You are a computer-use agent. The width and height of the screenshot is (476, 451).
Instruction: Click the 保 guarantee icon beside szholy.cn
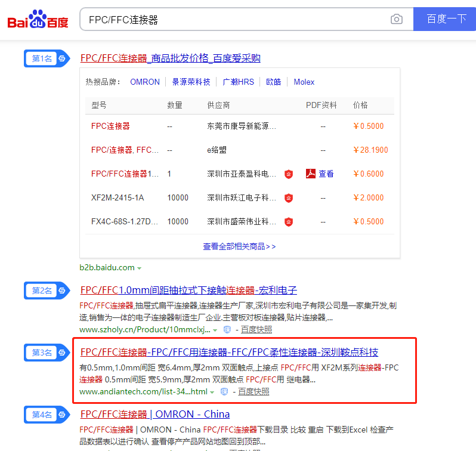click(x=227, y=330)
